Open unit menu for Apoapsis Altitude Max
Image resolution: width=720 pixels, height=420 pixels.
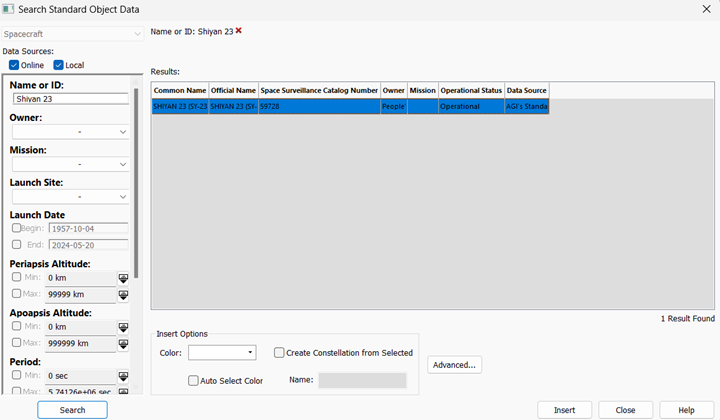point(123,344)
